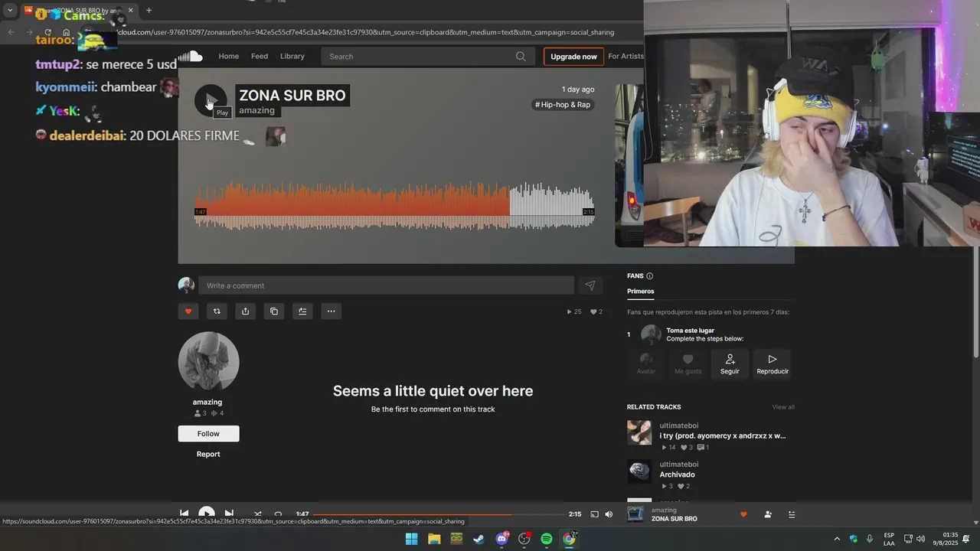This screenshot has width=980, height=551.
Task: Click the i try track thumbnail
Action: 639,433
